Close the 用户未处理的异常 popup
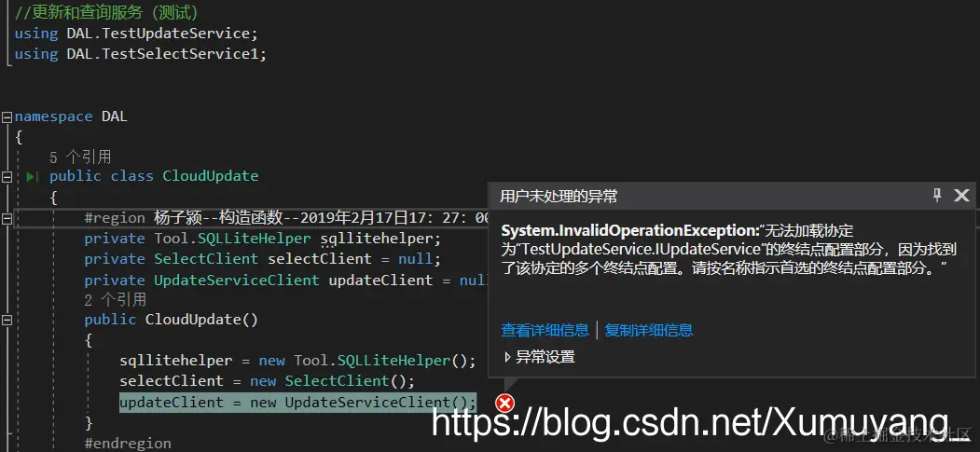Screen dimensions: 980x452 tap(961, 196)
